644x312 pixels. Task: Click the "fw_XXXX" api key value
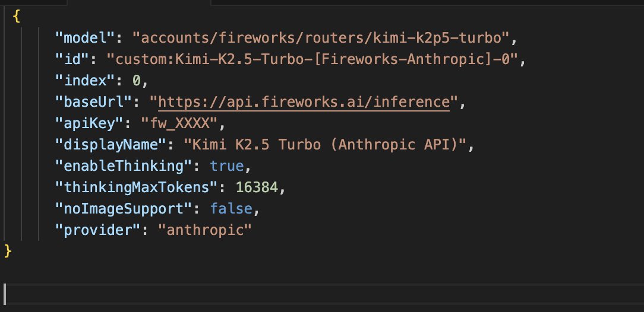tap(180, 123)
